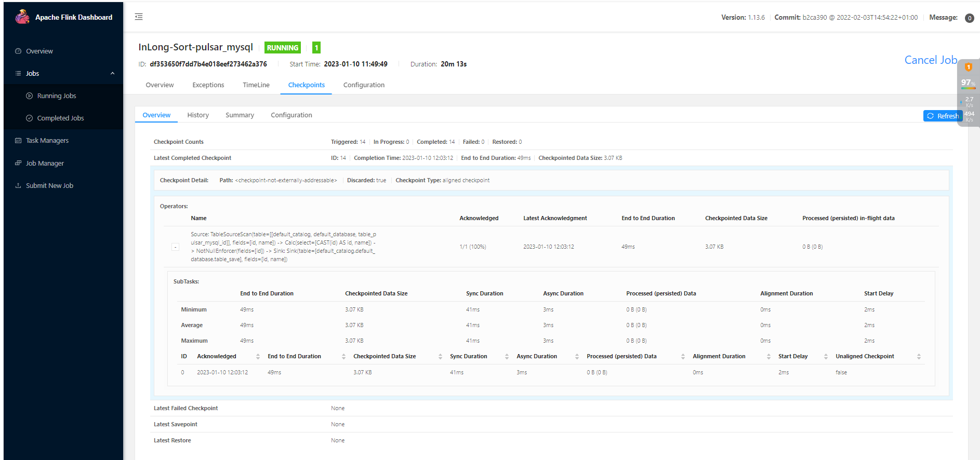Click the Start Time value 2023-01-10 11:49:49
980x460 pixels.
tap(355, 64)
